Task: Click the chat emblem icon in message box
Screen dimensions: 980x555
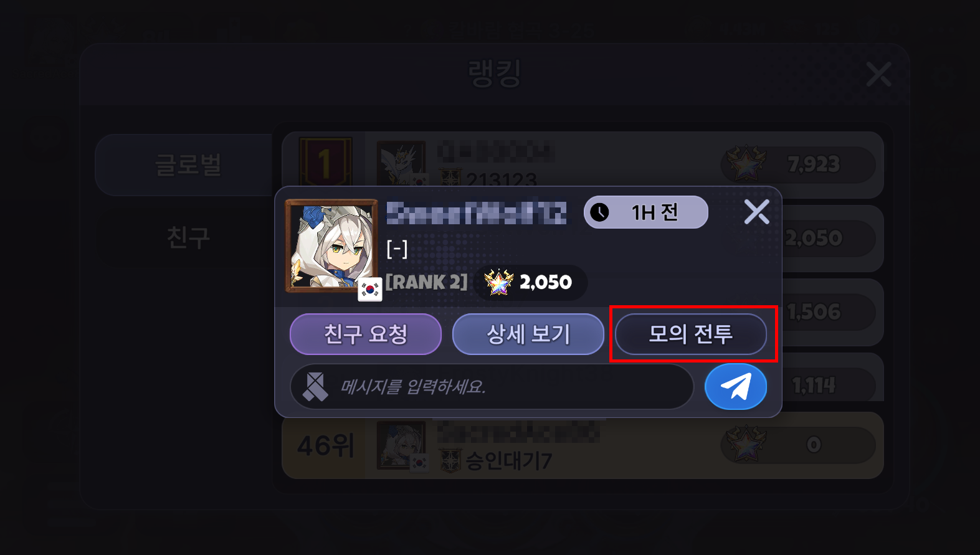Action: pyautogui.click(x=315, y=387)
